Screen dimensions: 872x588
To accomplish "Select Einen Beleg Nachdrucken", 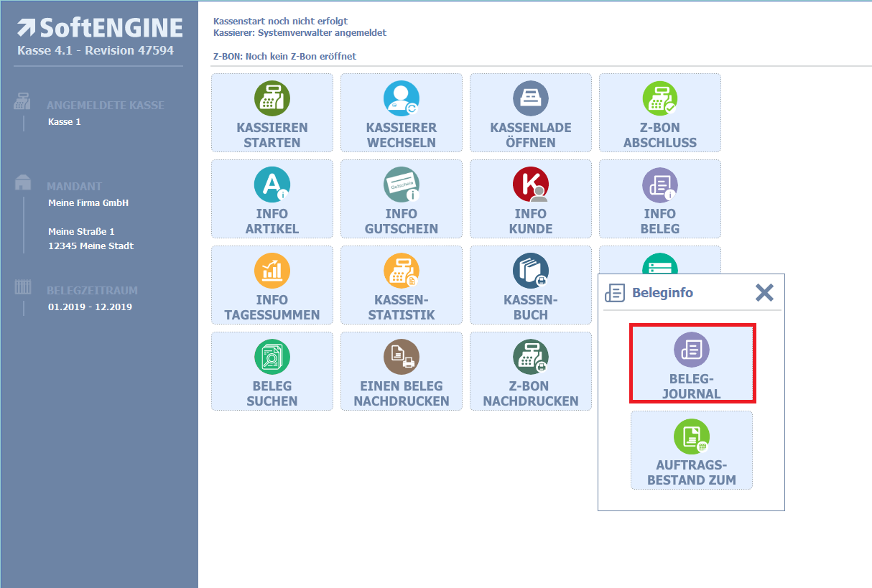I will tap(402, 371).
